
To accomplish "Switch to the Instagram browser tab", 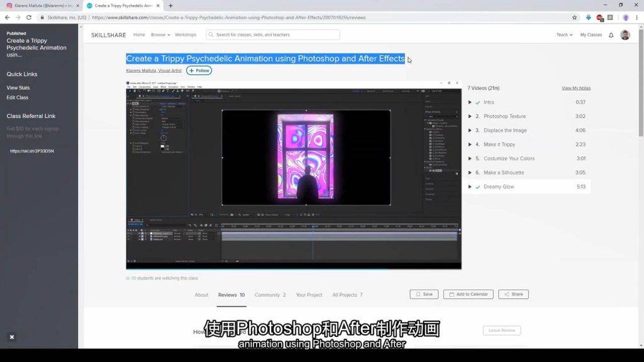I will [43, 6].
